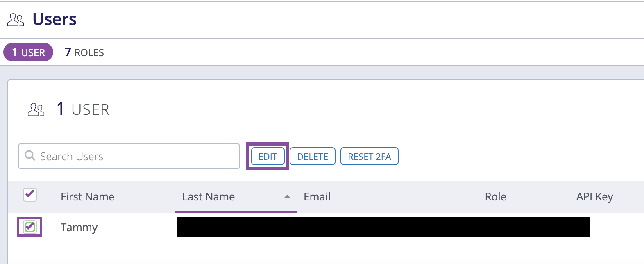Click the DELETE button

click(x=313, y=156)
